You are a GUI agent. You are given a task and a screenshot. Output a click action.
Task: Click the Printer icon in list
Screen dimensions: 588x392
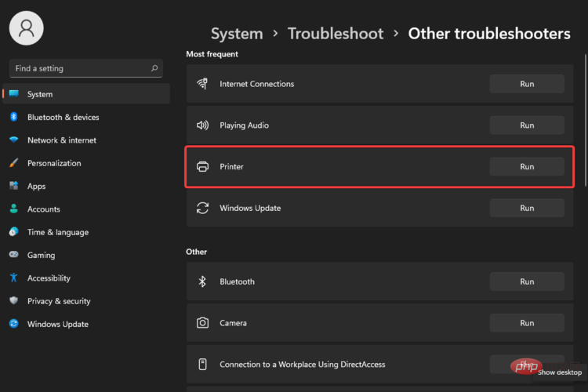(202, 167)
